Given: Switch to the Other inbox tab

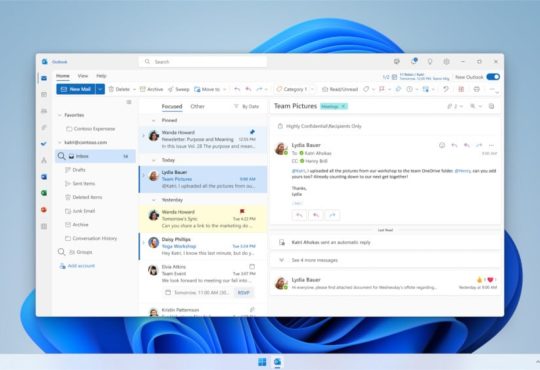Looking at the screenshot, I should pos(197,106).
